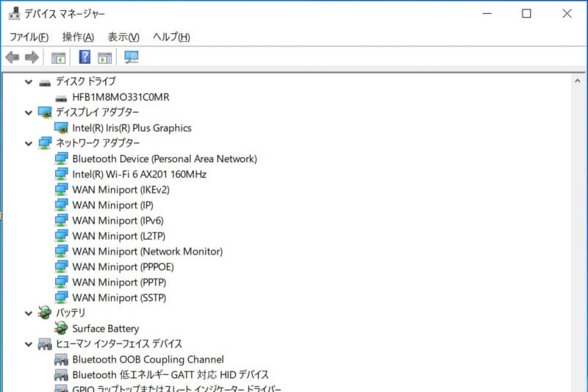
Task: Open the 操作(A) menu
Action: (x=78, y=37)
